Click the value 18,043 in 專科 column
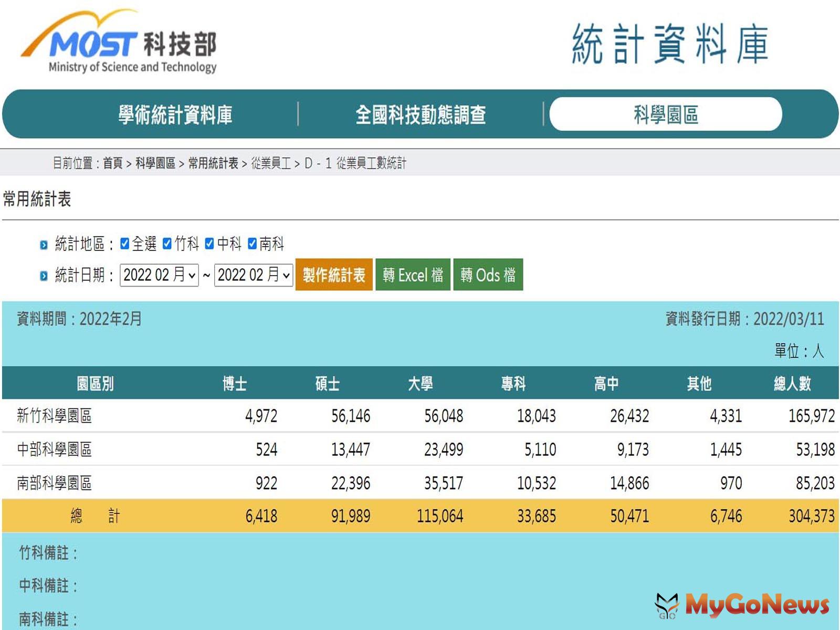 coord(537,416)
